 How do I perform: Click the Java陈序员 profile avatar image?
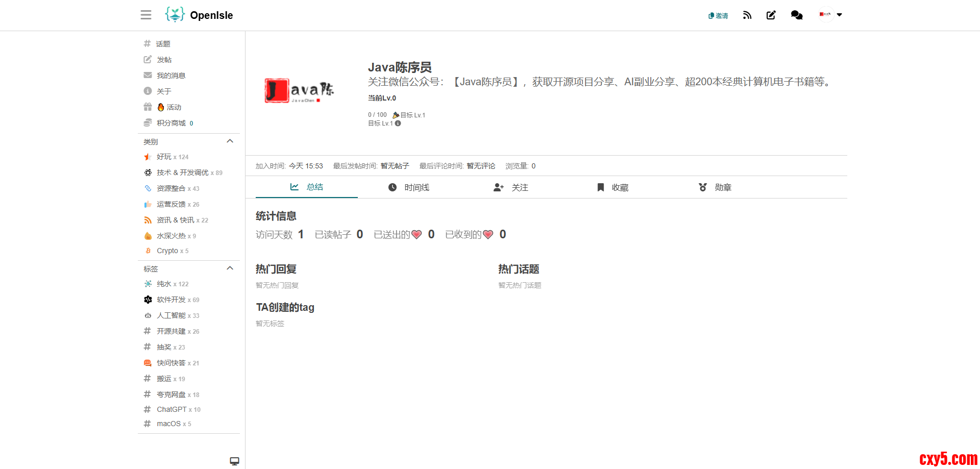pos(299,91)
